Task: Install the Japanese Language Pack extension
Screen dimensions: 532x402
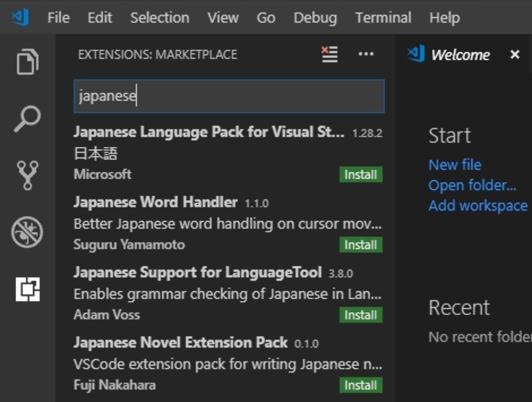Action: coord(361,174)
